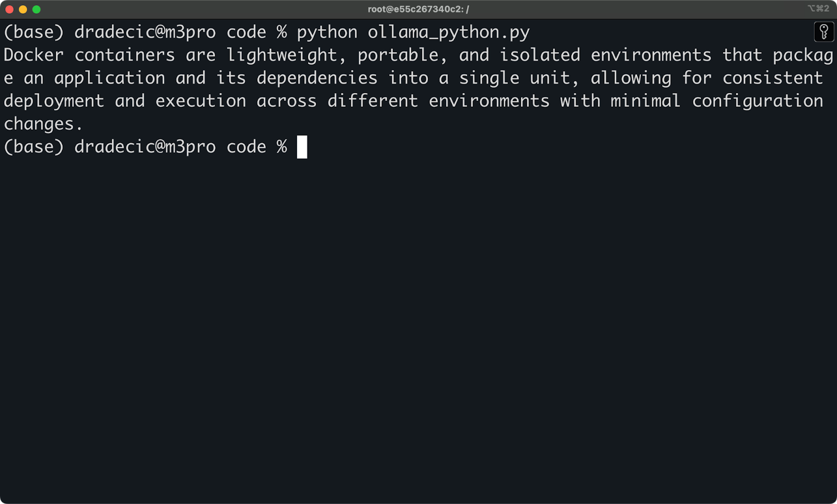Click the red close traffic light

pos(8,8)
